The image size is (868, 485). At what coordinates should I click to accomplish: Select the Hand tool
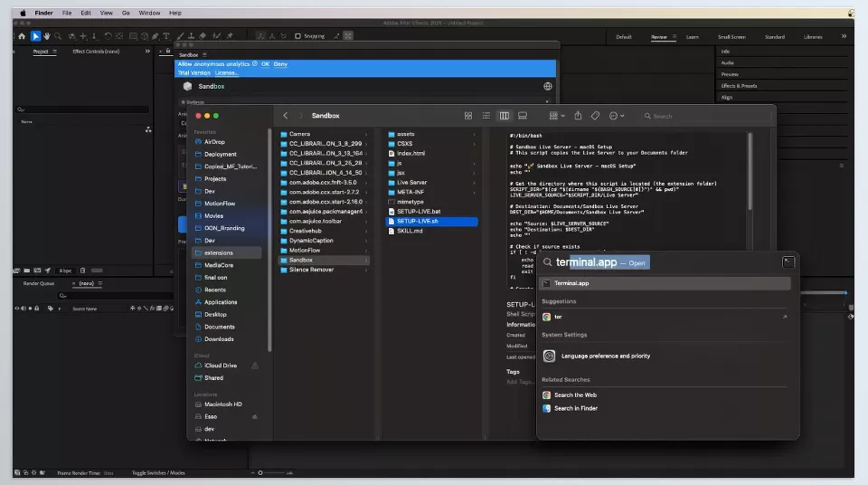47,36
